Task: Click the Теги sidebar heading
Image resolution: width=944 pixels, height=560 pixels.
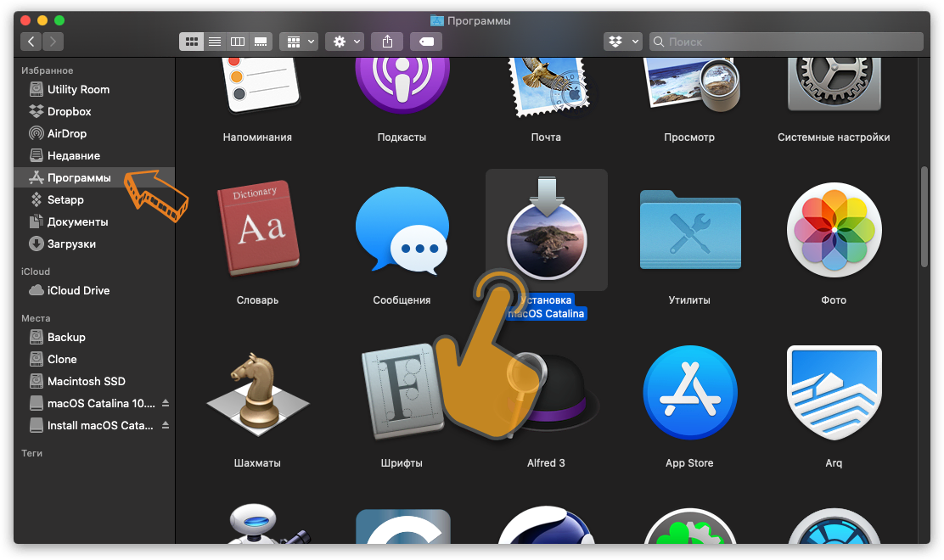Action: [31, 453]
